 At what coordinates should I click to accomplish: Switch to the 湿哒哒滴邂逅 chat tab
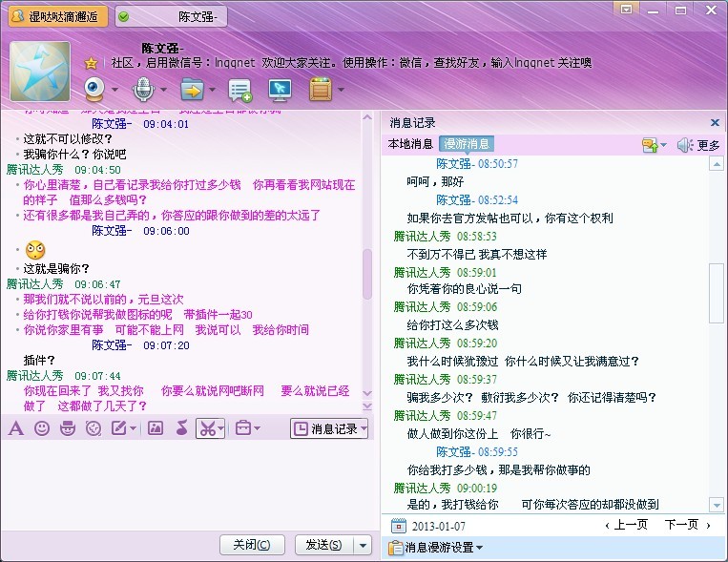click(58, 17)
